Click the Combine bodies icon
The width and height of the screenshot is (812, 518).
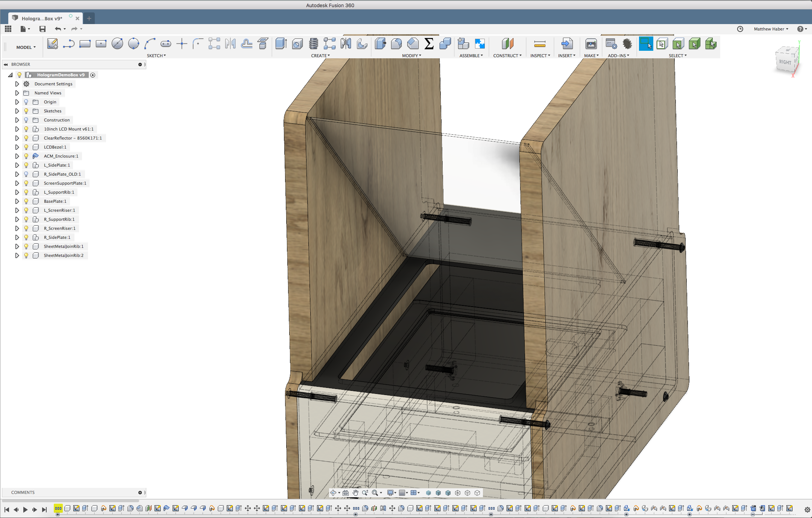click(445, 44)
